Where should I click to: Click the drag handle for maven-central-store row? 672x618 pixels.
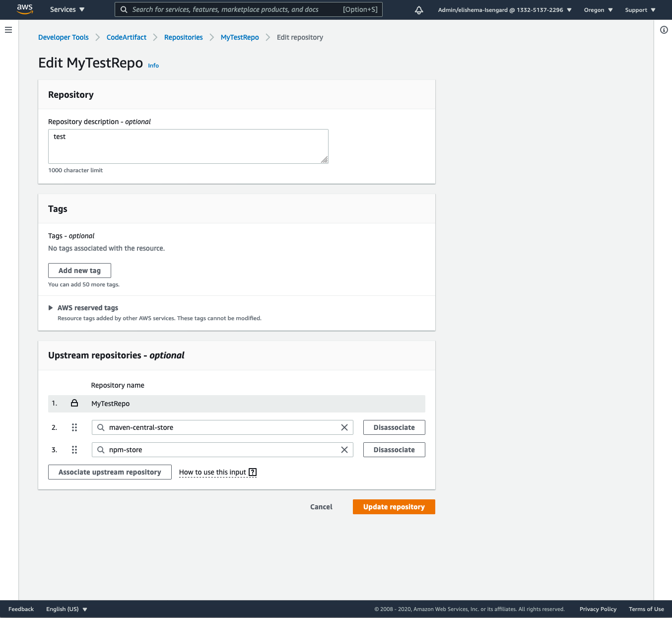click(74, 427)
